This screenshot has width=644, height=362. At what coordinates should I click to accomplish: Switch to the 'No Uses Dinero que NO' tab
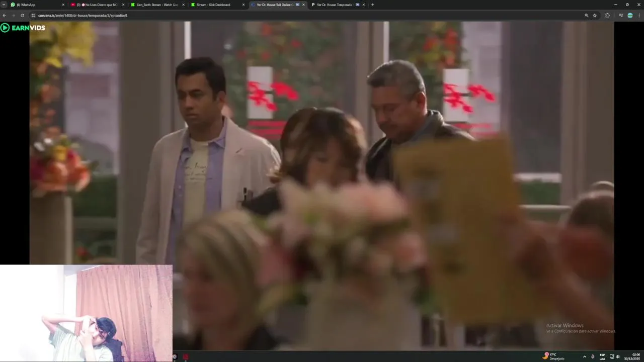pos(97,5)
